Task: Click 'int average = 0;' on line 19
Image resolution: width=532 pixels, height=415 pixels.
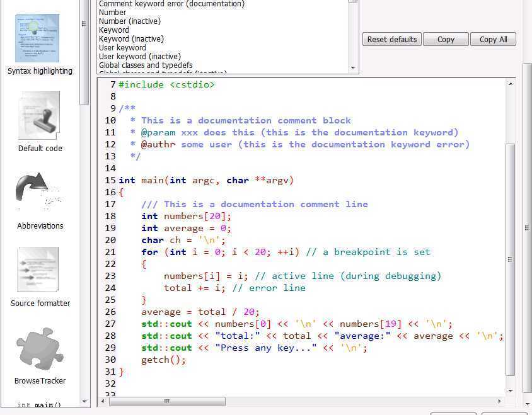Action: pyautogui.click(x=187, y=228)
